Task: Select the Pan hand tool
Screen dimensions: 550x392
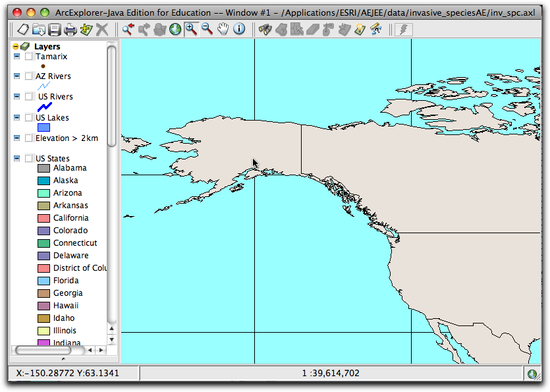Action: 223,29
